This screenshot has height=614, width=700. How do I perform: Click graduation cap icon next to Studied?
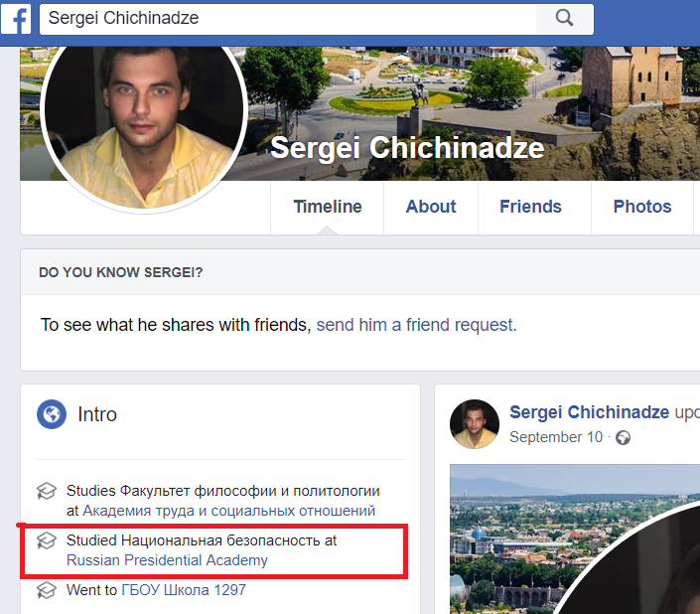[46, 540]
